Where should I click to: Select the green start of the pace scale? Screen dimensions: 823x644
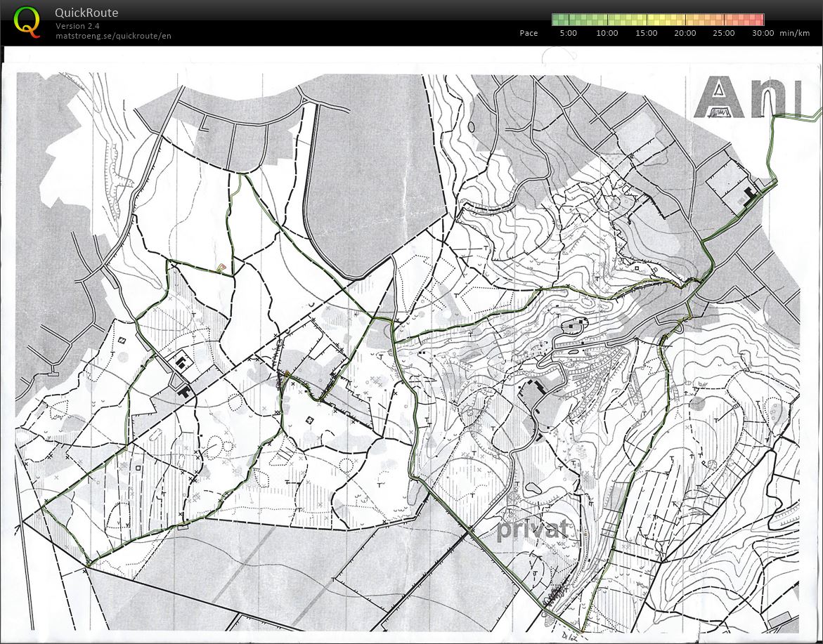(562, 20)
